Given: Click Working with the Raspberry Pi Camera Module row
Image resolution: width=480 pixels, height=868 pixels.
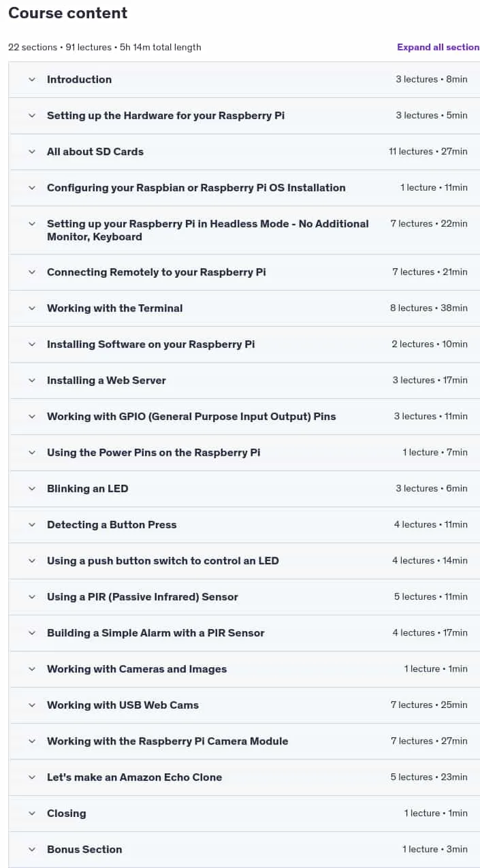Looking at the screenshot, I should tap(244, 741).
